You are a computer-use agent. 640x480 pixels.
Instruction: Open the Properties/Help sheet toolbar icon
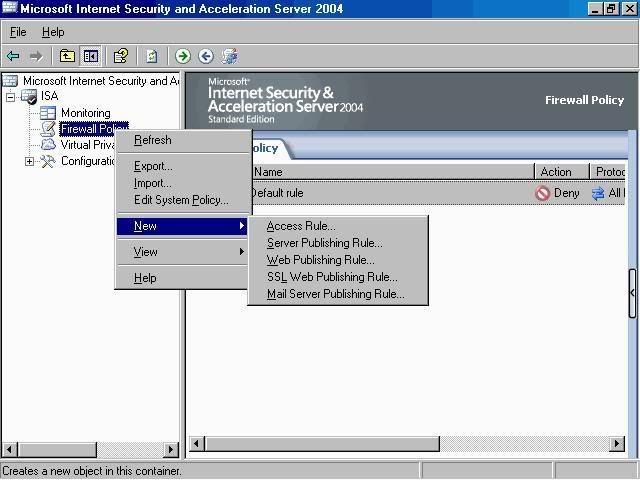(121, 56)
